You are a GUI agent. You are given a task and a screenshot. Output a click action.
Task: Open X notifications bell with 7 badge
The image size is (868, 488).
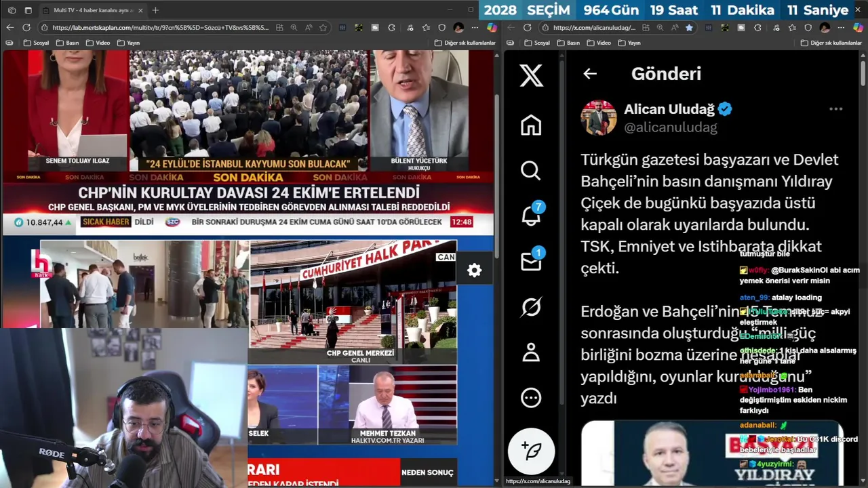coord(531,215)
